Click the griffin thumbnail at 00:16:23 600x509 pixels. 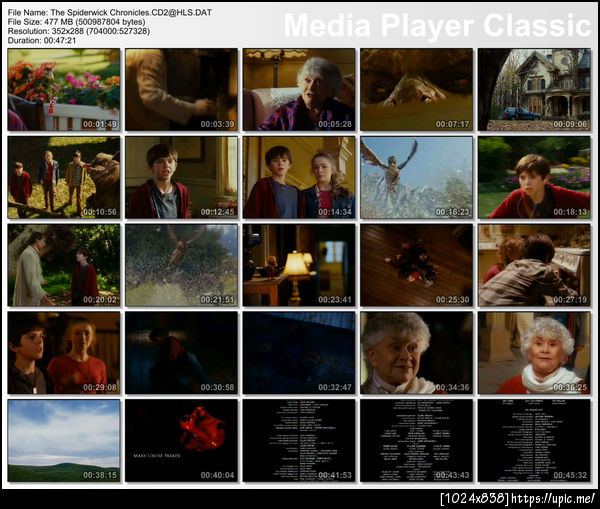coord(416,178)
